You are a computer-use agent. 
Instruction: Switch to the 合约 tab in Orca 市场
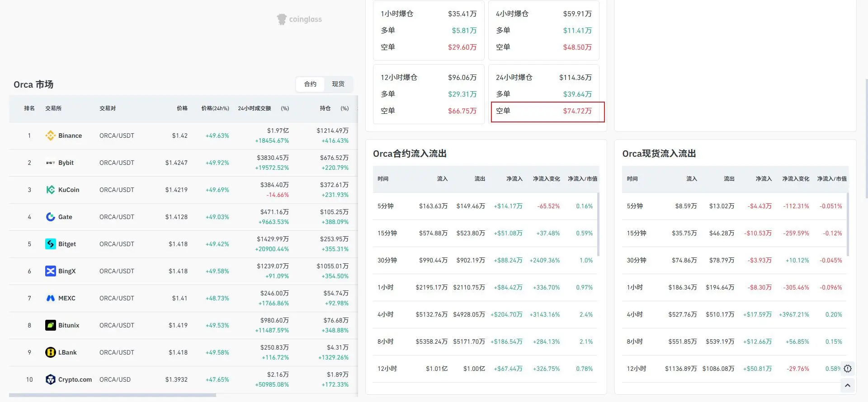tap(310, 84)
